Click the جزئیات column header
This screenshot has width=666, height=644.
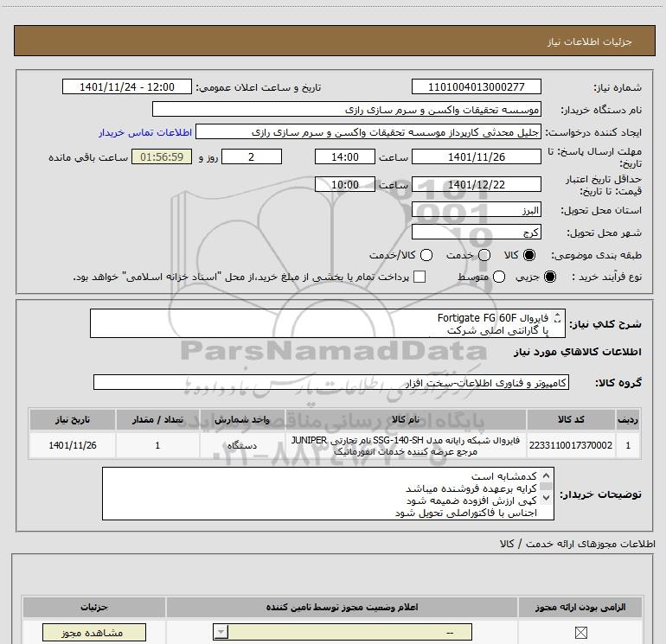coord(94,608)
